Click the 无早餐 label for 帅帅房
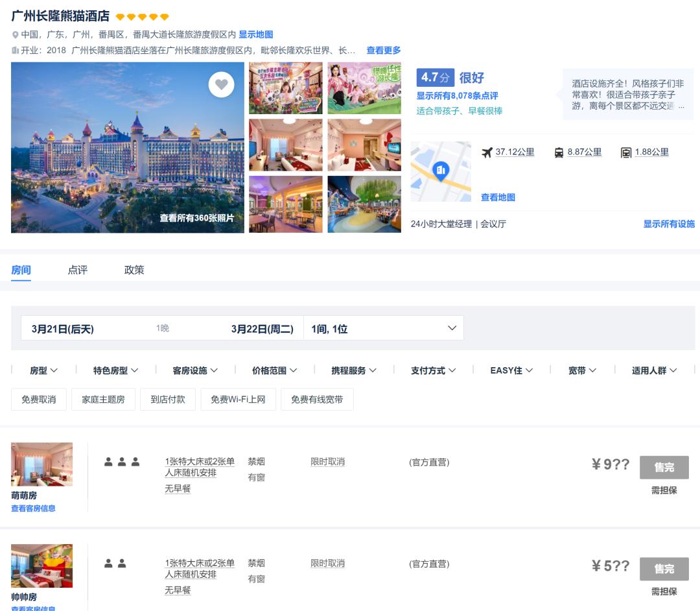This screenshot has width=700, height=611. tap(178, 590)
